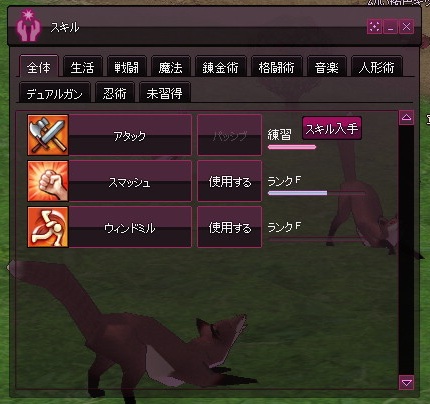Click 使用する button for スマッシュ
The width and height of the screenshot is (430, 404).
[229, 181]
